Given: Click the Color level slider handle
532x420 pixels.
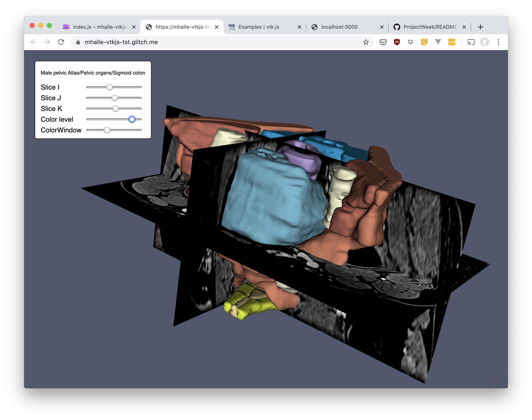Looking at the screenshot, I should tap(132, 119).
